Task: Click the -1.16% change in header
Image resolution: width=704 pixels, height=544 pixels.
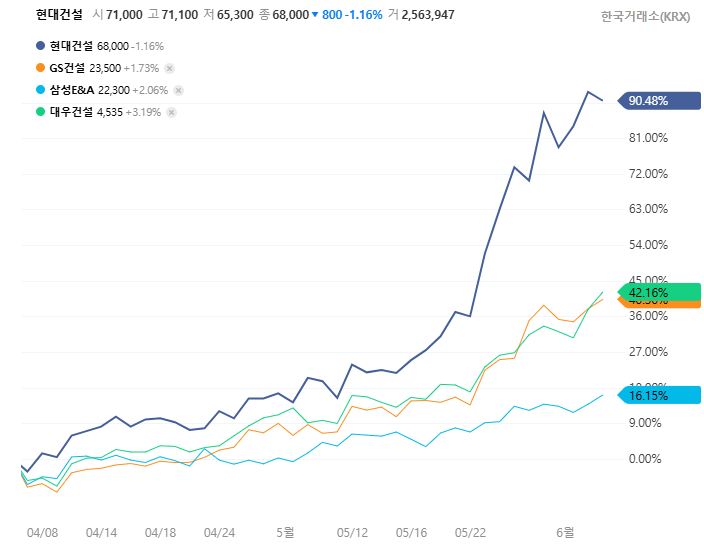Action: click(x=364, y=15)
